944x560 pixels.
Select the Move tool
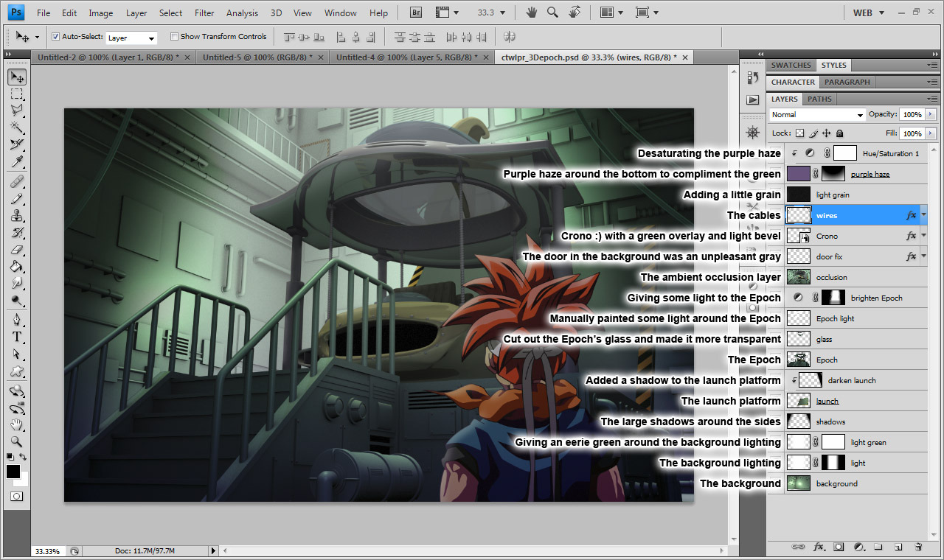[x=17, y=77]
